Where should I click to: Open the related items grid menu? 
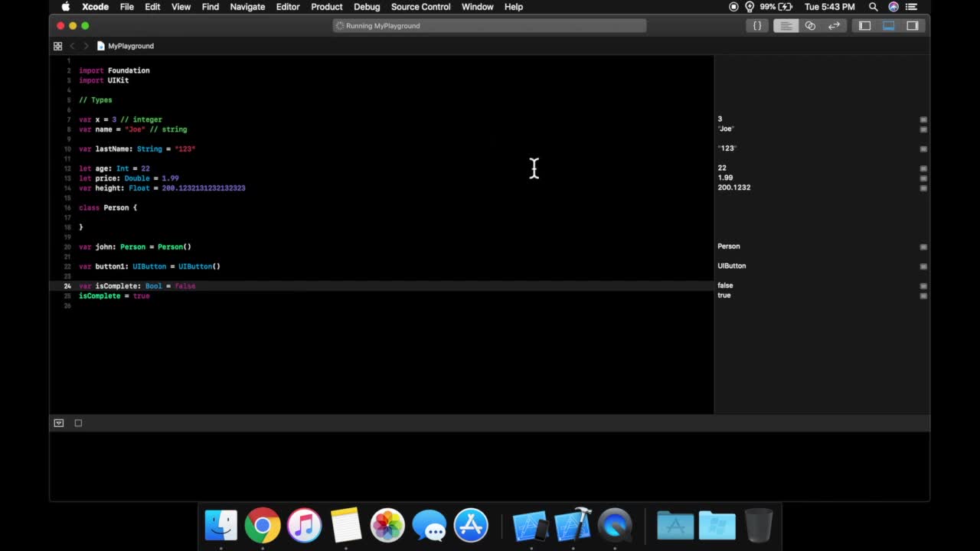[x=57, y=46]
